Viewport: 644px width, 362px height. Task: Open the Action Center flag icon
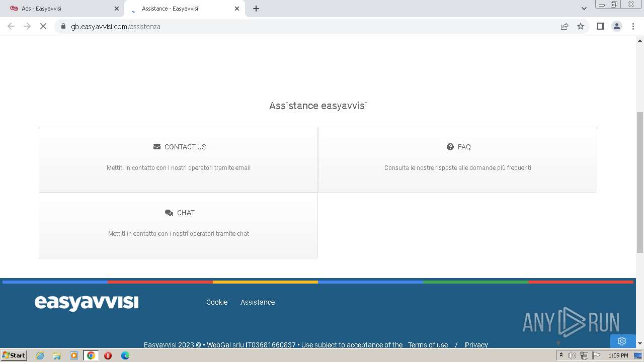tap(596, 355)
